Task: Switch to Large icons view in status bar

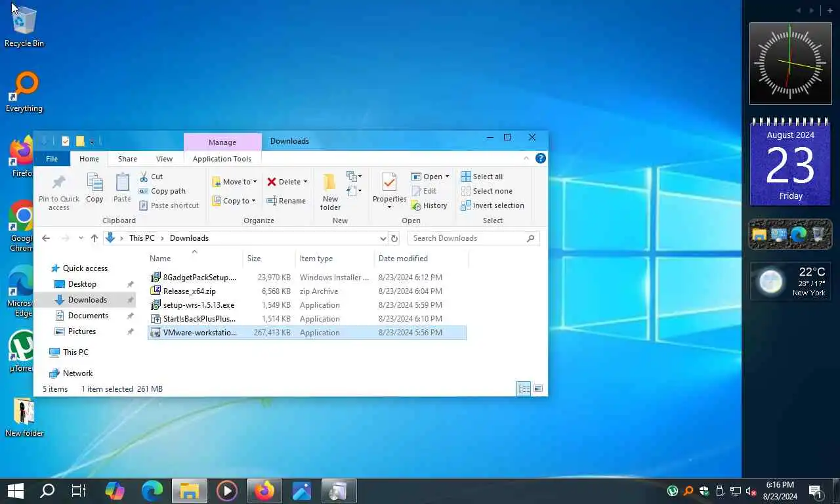Action: pos(538,388)
